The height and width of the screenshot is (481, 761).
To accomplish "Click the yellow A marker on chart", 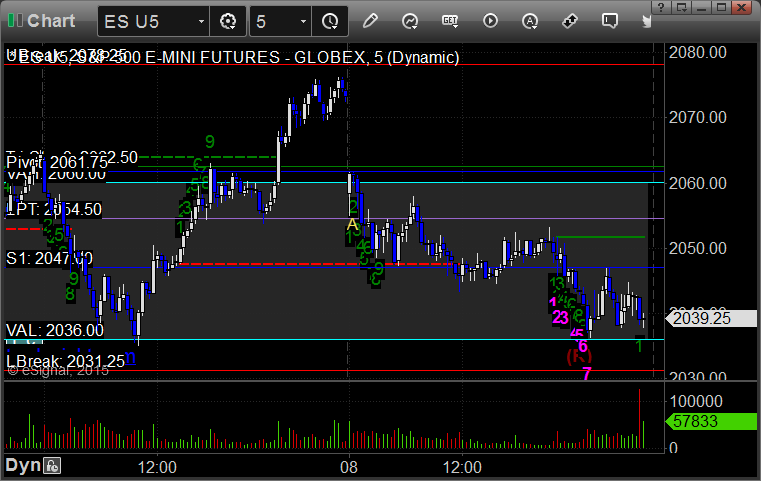I will [352, 224].
